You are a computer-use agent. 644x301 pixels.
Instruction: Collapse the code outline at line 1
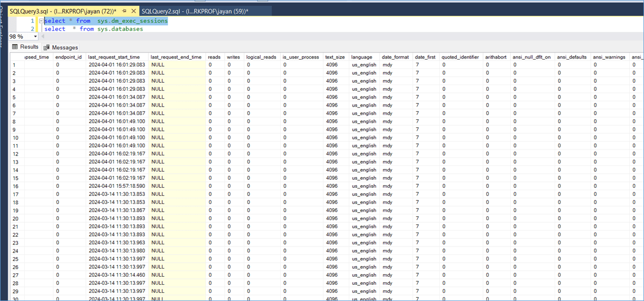40,21
